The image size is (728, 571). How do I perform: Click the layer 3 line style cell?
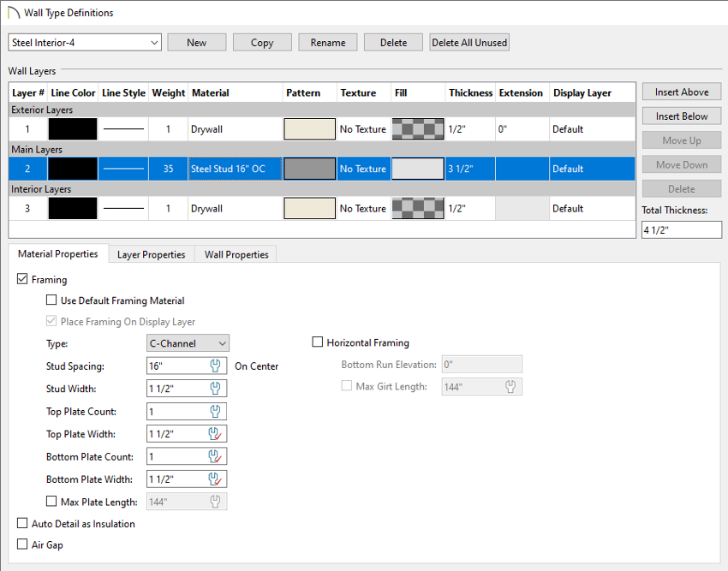(123, 208)
